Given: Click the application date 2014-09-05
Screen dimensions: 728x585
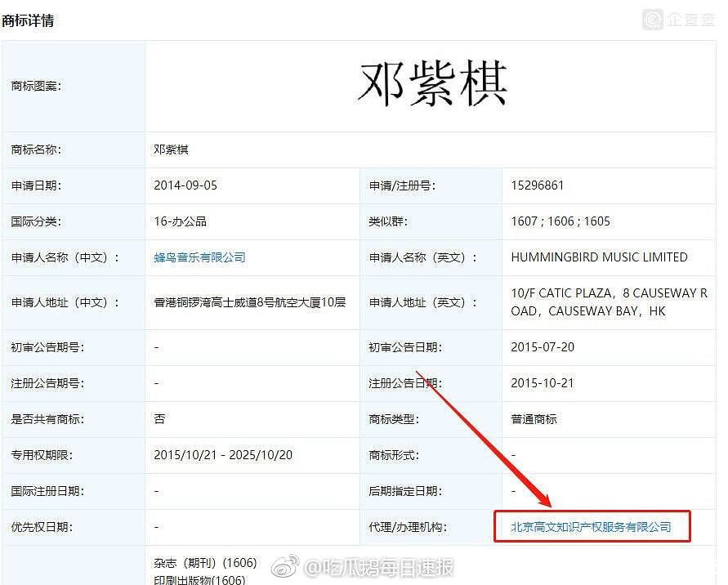Looking at the screenshot, I should pos(185,185).
